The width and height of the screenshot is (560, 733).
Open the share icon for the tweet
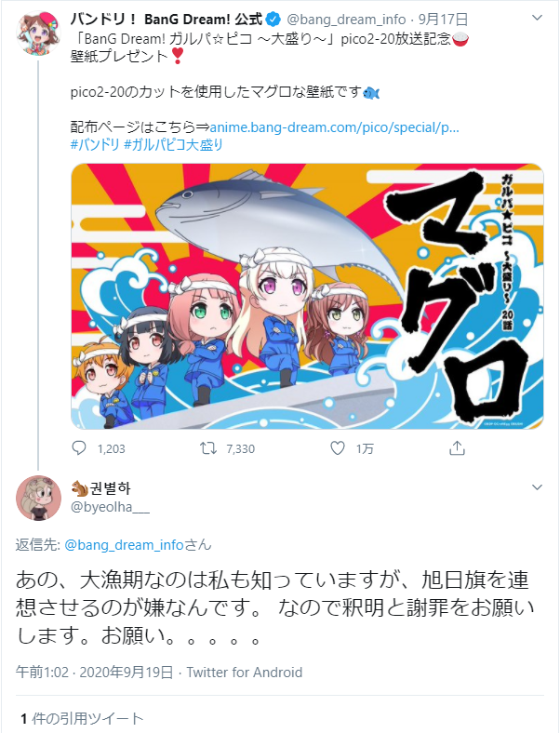pyautogui.click(x=457, y=447)
